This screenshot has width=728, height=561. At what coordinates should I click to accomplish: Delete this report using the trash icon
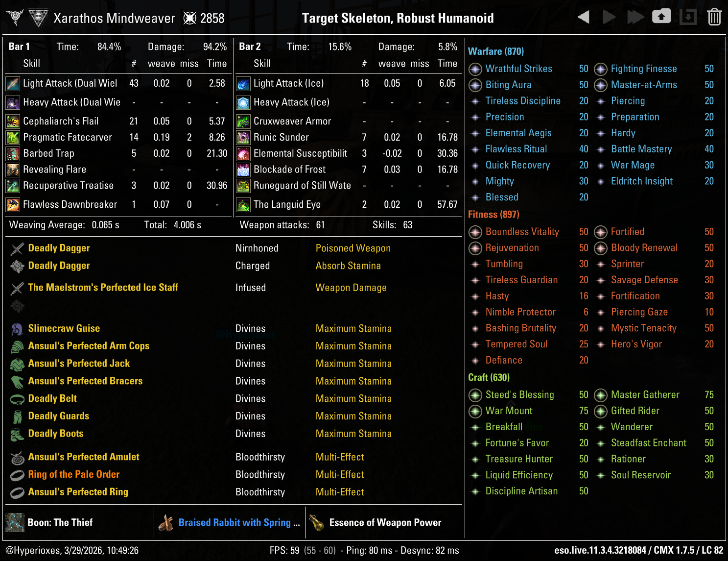[714, 16]
